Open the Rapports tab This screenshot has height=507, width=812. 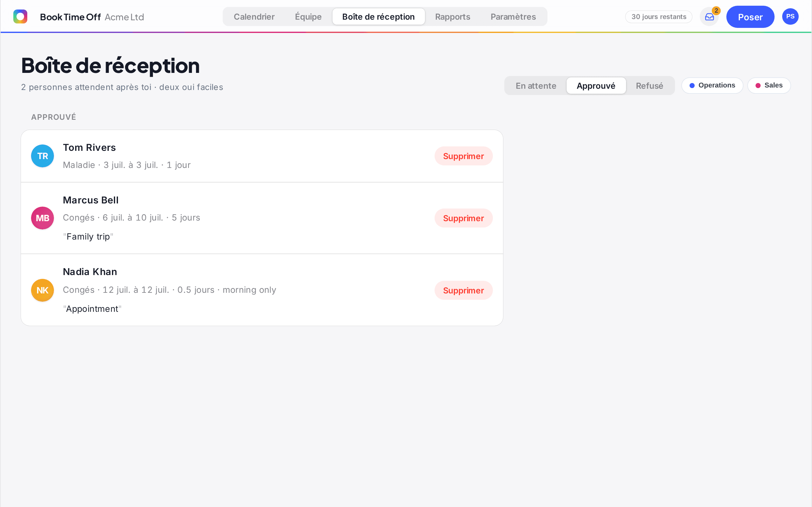coord(452,17)
